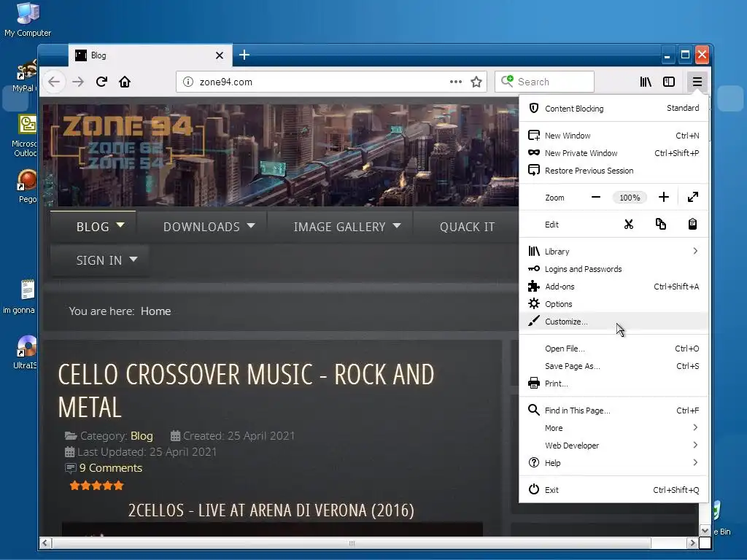747x560 pixels.
Task: Paste with the clipboard icon
Action: (693, 225)
